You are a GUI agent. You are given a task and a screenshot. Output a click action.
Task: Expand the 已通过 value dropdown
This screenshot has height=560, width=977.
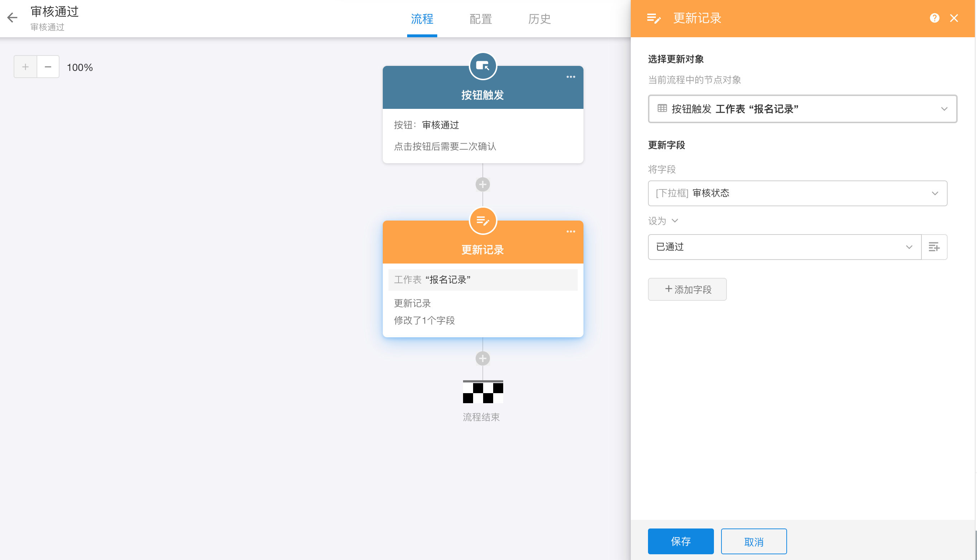click(784, 247)
